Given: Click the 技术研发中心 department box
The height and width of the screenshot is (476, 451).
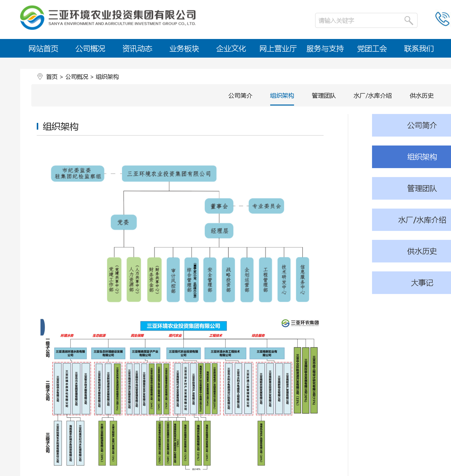Looking at the screenshot, I should (x=284, y=280).
